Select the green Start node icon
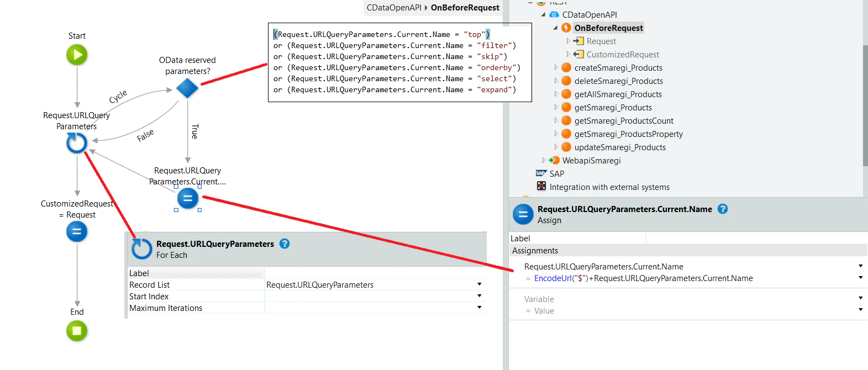868x370 pixels. pyautogui.click(x=77, y=55)
